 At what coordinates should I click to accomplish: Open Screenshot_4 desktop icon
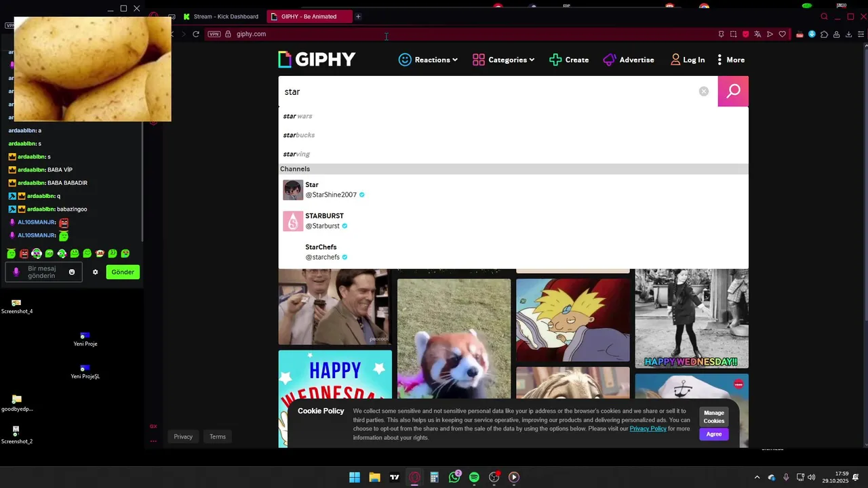click(x=16, y=306)
